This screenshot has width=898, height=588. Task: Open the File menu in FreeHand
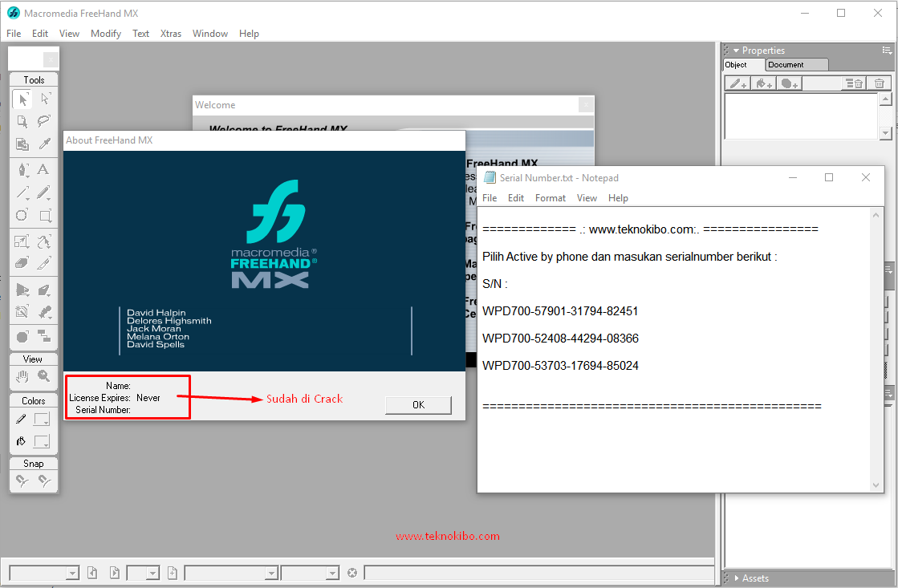point(14,34)
